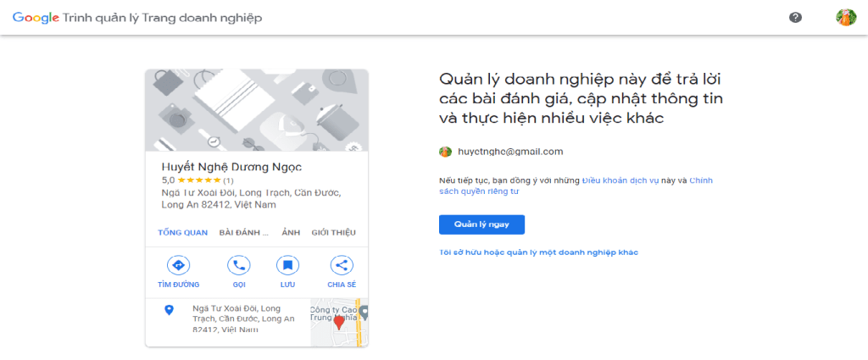868x360 pixels.
Task: Click the Tìm đường directions icon
Action: click(x=178, y=265)
